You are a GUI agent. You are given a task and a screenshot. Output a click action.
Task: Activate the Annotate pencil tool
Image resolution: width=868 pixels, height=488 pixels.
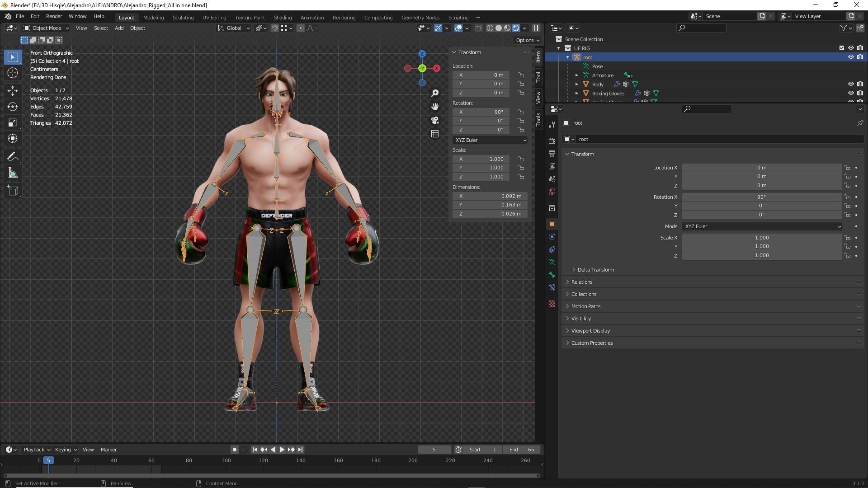pyautogui.click(x=13, y=157)
